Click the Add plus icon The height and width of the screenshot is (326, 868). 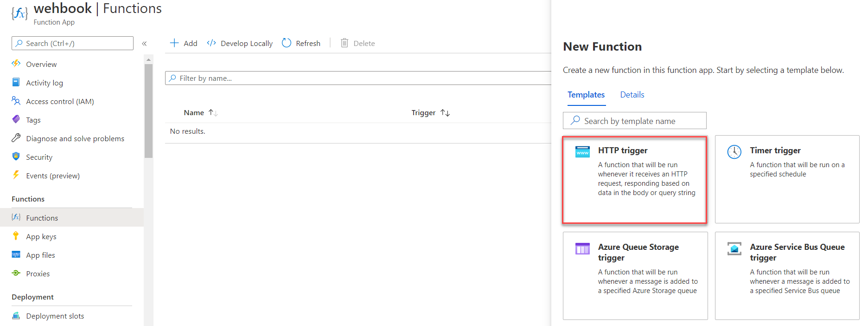click(x=174, y=43)
